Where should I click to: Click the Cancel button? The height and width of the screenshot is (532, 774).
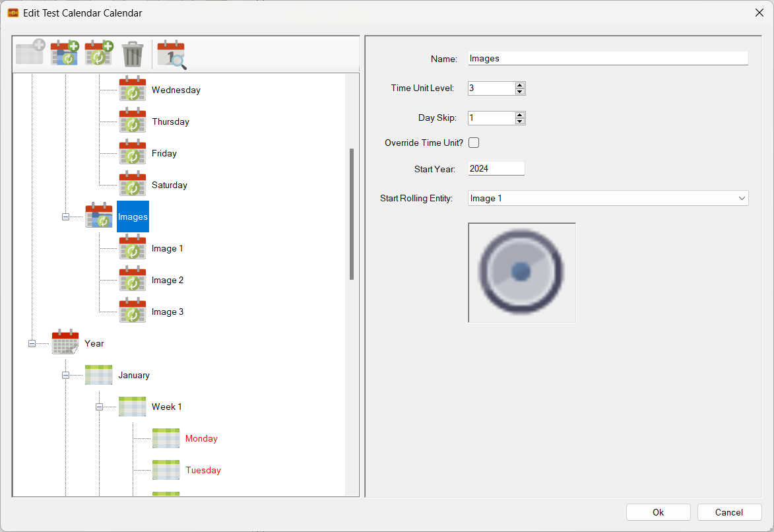(x=729, y=512)
